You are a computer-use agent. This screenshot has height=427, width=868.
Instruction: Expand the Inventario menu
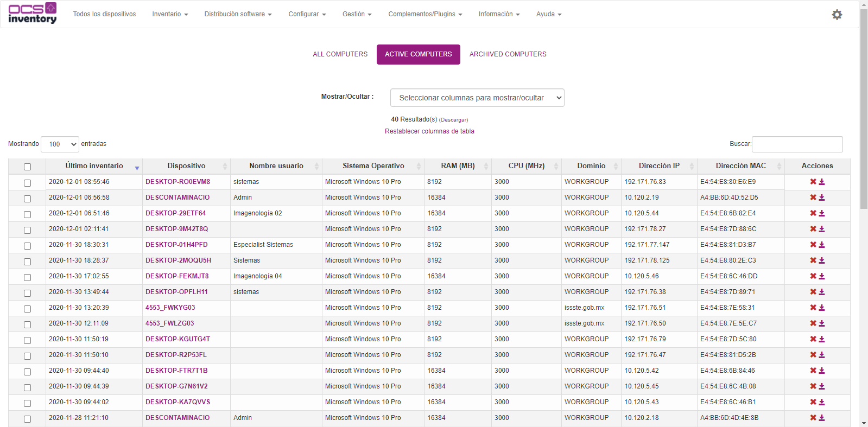tap(169, 14)
